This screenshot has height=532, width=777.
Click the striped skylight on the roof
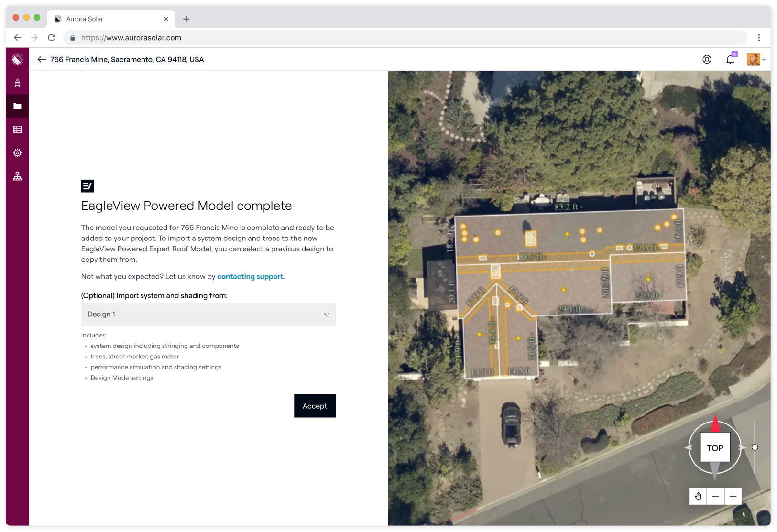tap(531, 238)
